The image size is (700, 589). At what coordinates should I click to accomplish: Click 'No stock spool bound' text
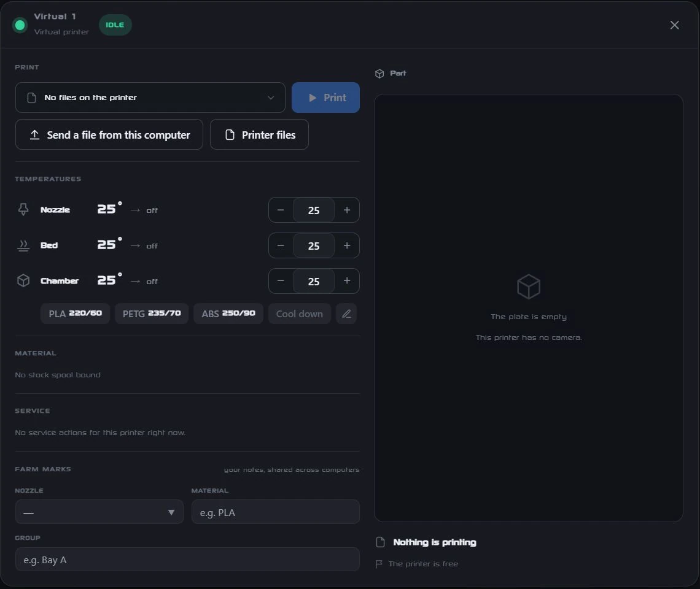(58, 375)
